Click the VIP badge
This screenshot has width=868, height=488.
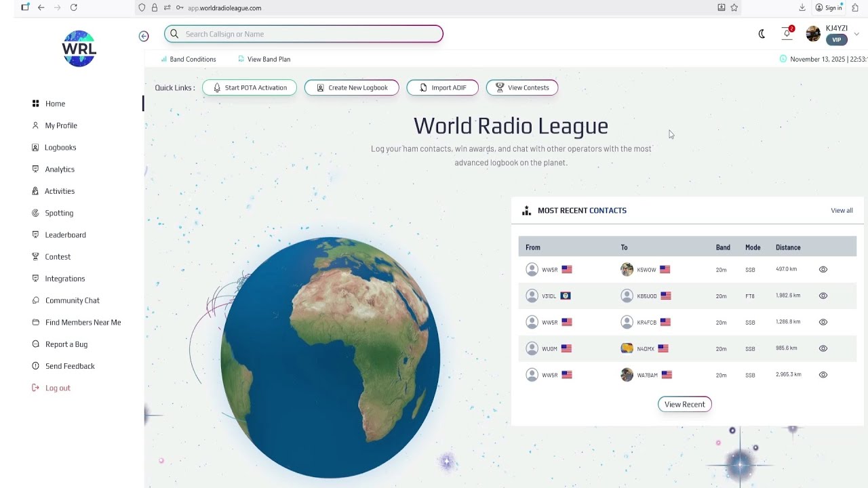[837, 40]
